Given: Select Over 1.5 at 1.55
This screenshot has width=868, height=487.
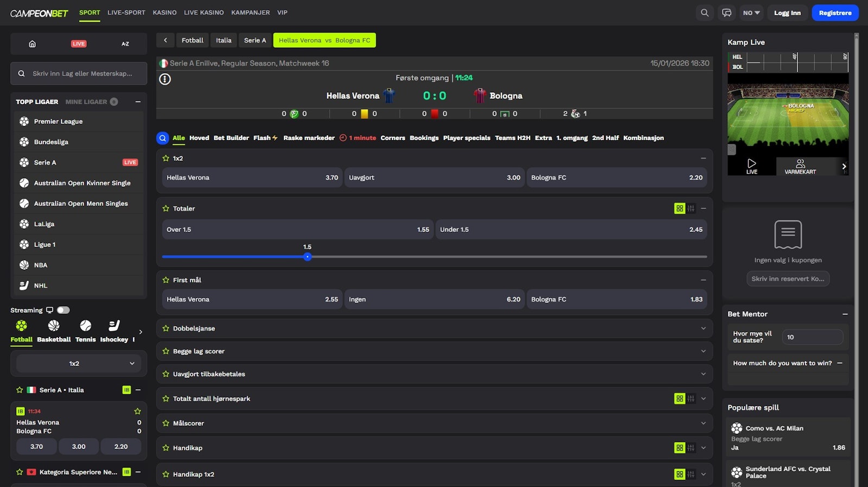Looking at the screenshot, I should coord(298,230).
